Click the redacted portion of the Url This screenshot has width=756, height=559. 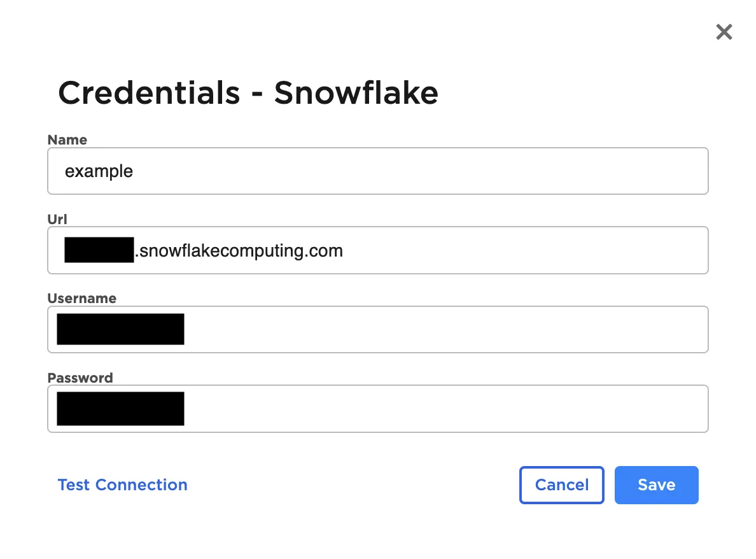pyautogui.click(x=99, y=250)
